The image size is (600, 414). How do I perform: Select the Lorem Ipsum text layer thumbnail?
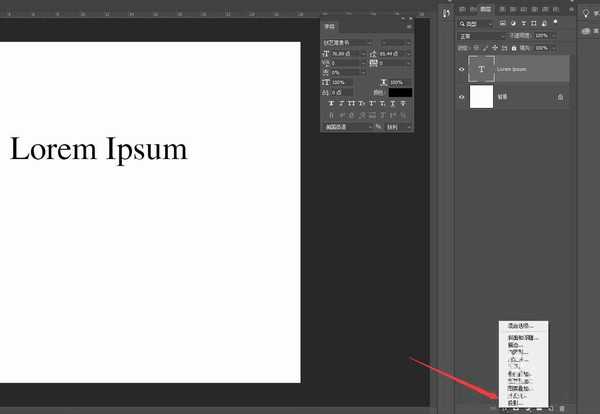[482, 69]
